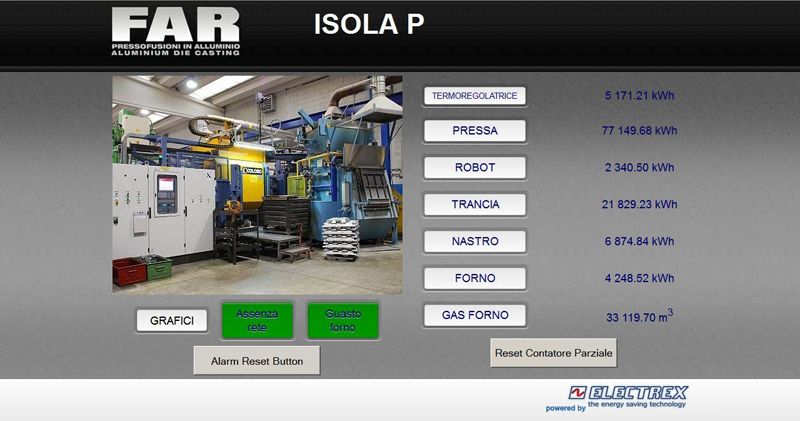The width and height of the screenshot is (800, 421).
Task: Click the TERMOREGOLATRICE 5 171.21 kWh reading
Action: 640,96
